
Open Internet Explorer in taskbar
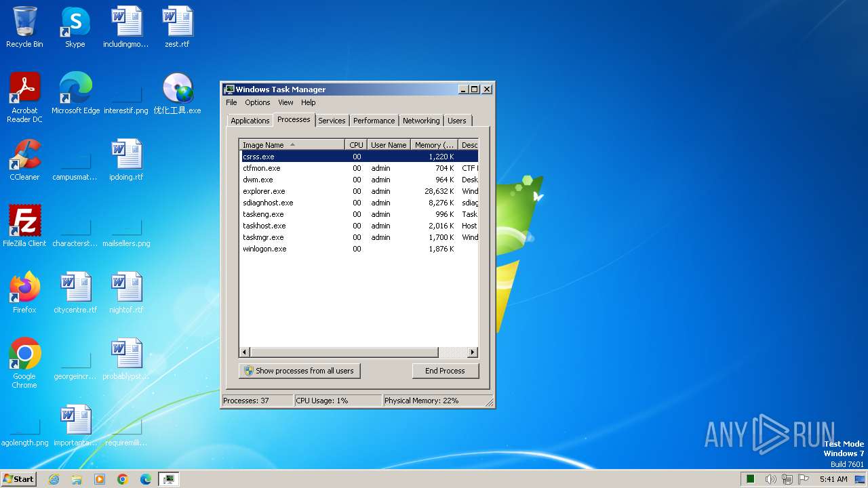click(54, 479)
